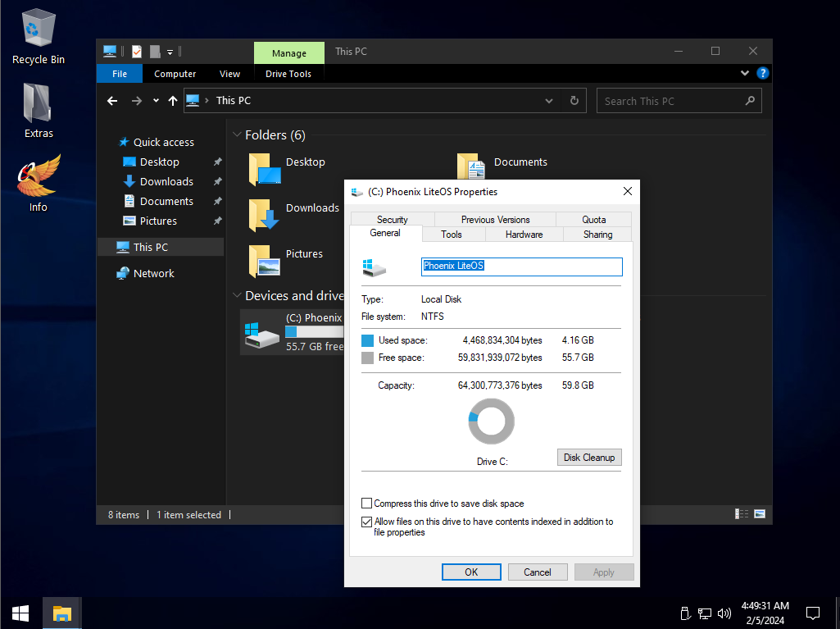Image resolution: width=840 pixels, height=629 pixels.
Task: Open the Pictures folder icon in Folders
Action: pyautogui.click(x=265, y=259)
